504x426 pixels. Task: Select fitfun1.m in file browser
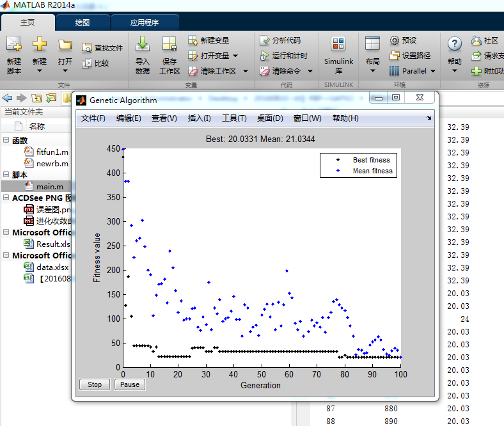[x=52, y=152]
